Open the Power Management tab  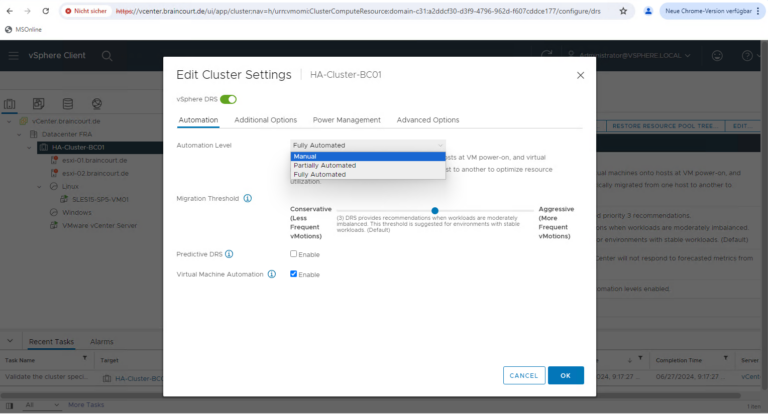tap(347, 120)
